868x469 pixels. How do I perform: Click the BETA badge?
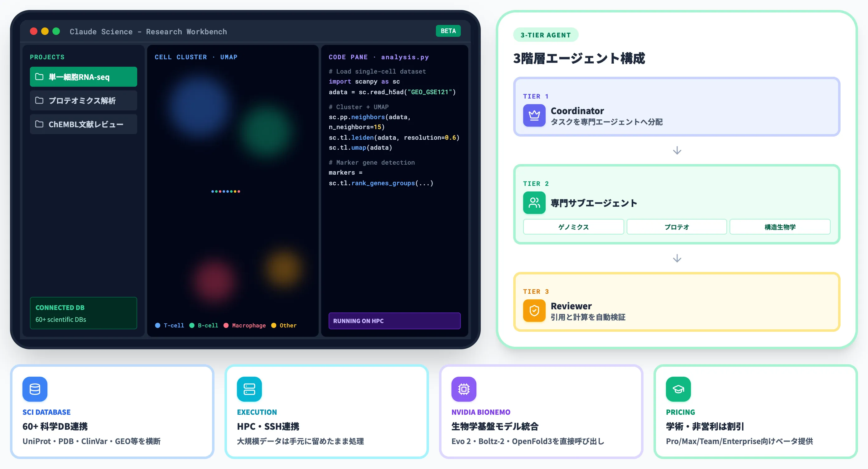(448, 31)
